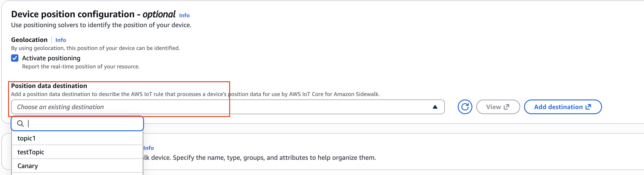Uncheck the Activate positioning checkbox

tap(15, 58)
